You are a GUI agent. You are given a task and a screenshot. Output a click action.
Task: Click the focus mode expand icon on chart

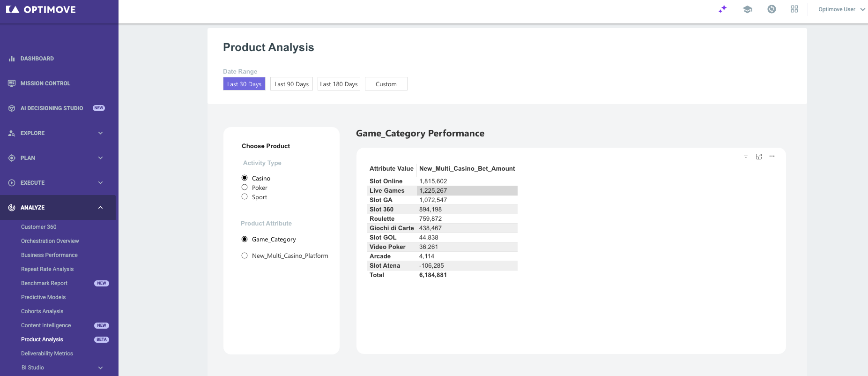click(759, 157)
